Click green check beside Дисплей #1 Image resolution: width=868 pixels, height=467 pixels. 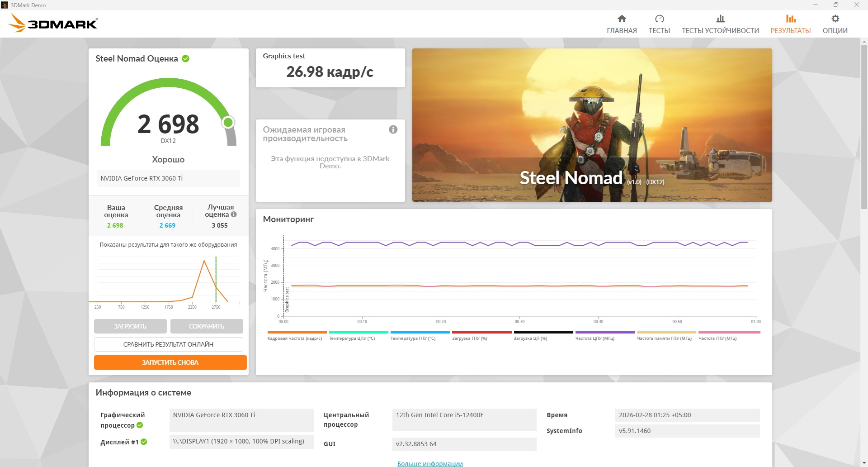click(x=144, y=442)
